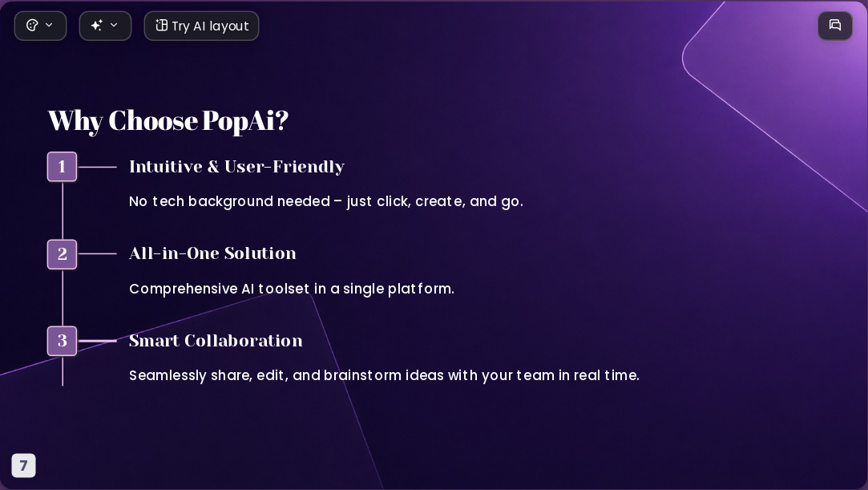The image size is (868, 490).
Task: Click the Try AI layout button
Action: [x=201, y=26]
